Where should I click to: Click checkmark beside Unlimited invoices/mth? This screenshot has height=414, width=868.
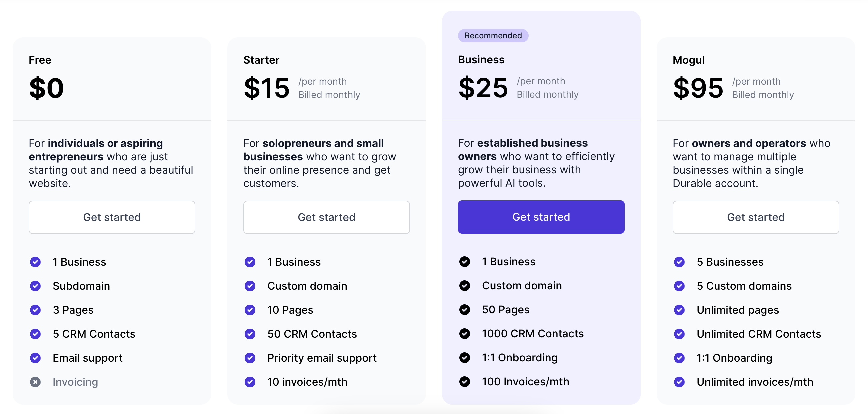[679, 382]
